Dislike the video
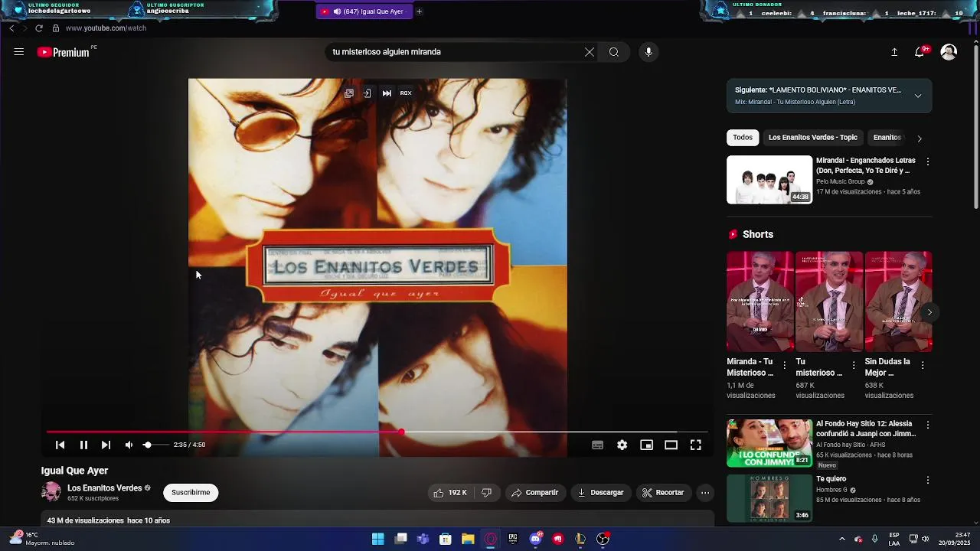This screenshot has height=551, width=980. point(486,493)
